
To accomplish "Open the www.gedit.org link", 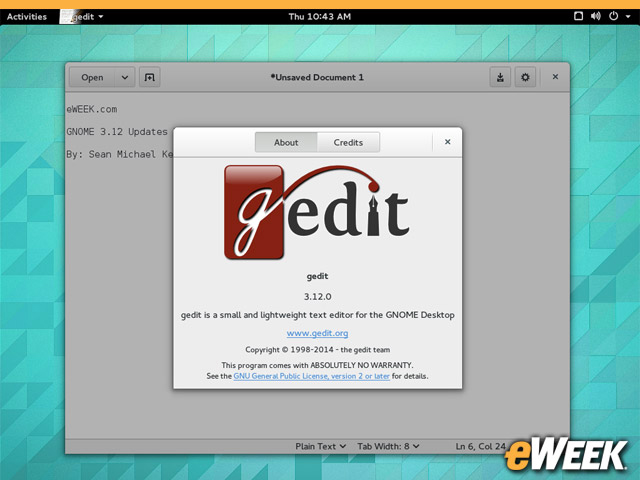I will [317, 333].
